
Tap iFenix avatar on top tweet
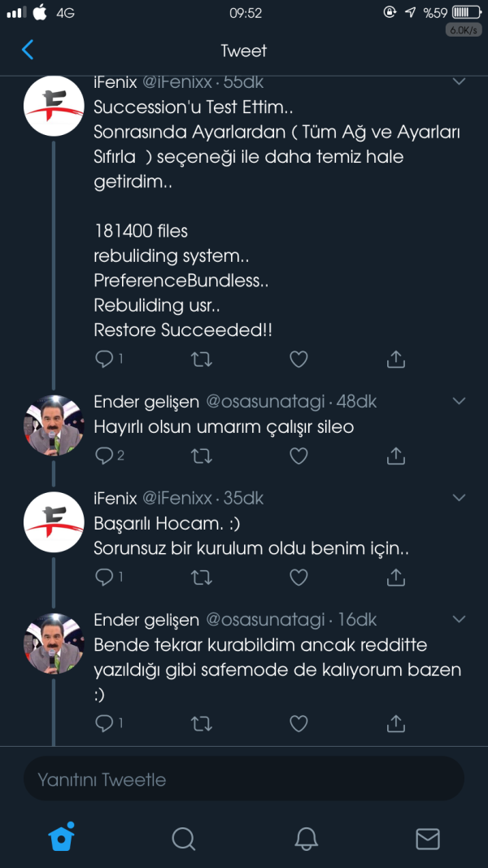(x=54, y=106)
